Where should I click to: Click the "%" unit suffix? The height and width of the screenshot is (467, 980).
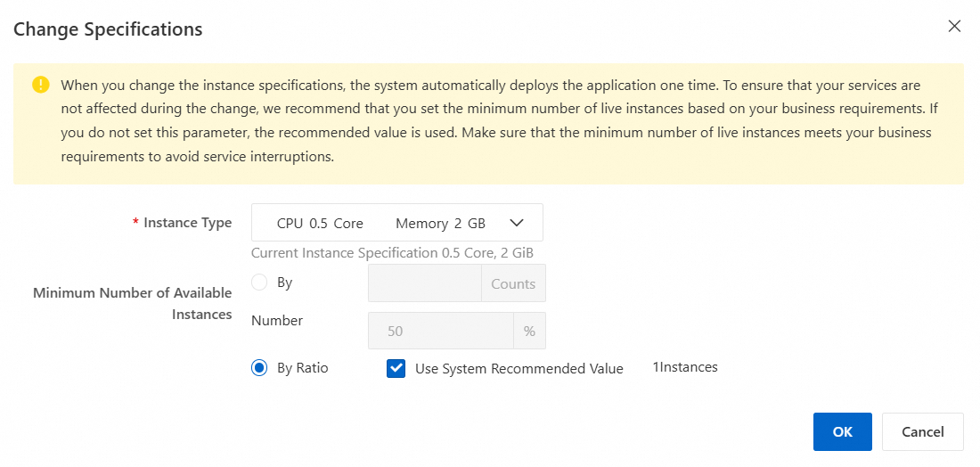tap(529, 331)
